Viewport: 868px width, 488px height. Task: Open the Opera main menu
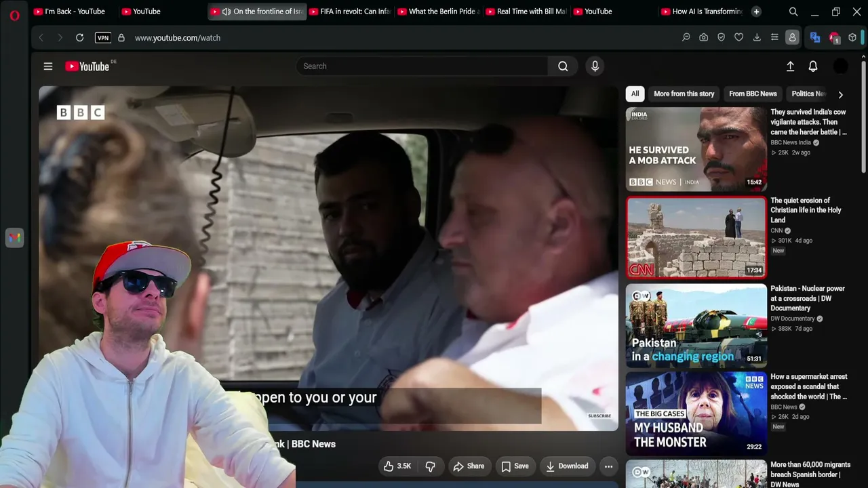[x=14, y=15]
